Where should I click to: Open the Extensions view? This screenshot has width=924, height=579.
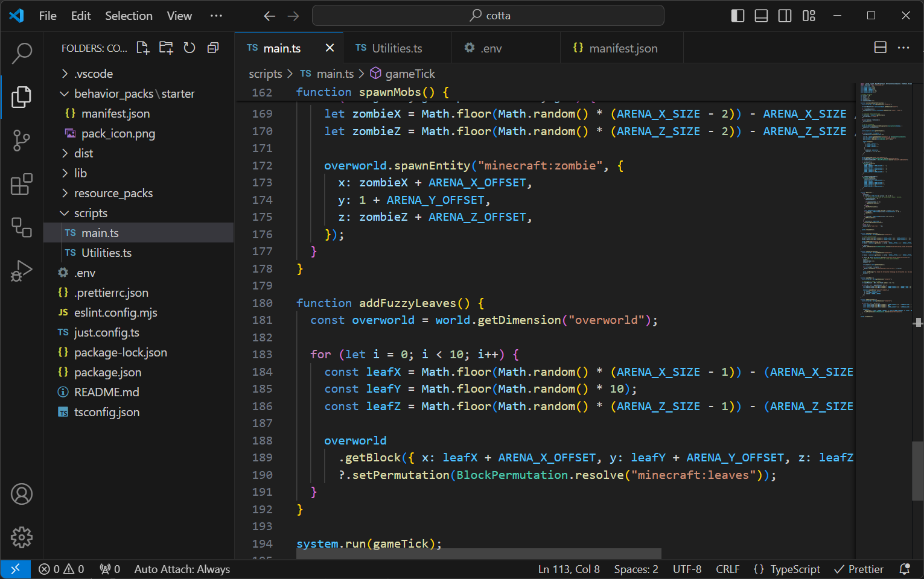tap(22, 184)
